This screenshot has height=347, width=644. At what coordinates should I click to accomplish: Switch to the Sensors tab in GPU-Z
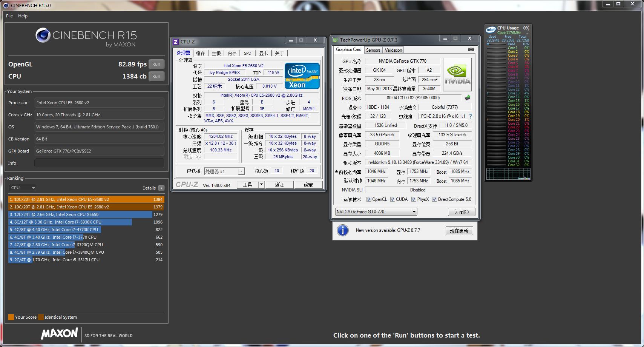[x=373, y=50]
